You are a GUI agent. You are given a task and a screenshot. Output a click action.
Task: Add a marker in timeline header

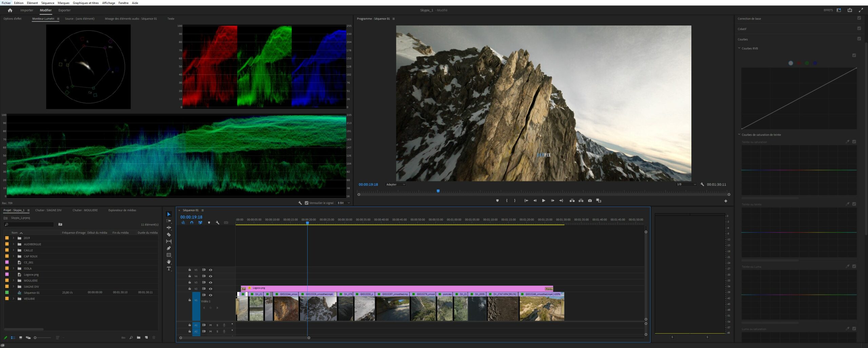click(x=209, y=223)
